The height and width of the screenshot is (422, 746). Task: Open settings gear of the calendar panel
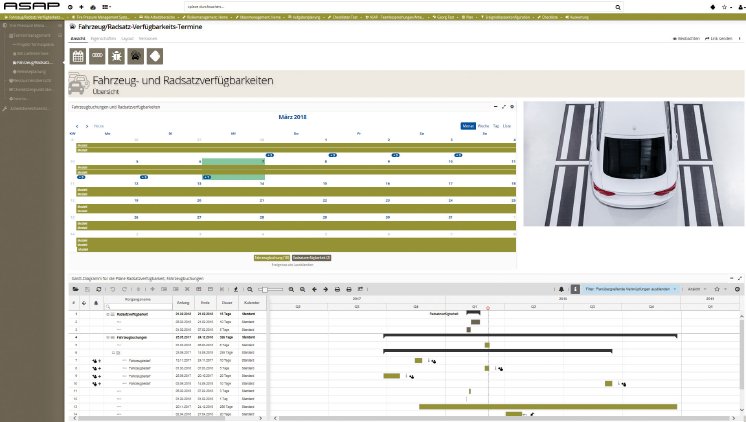pos(512,105)
